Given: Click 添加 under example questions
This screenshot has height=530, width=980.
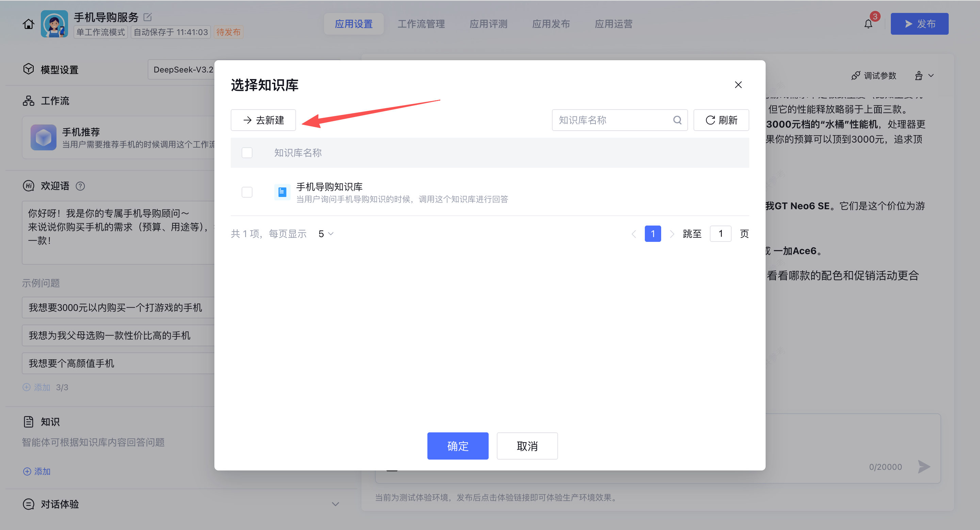Looking at the screenshot, I should (x=36, y=387).
